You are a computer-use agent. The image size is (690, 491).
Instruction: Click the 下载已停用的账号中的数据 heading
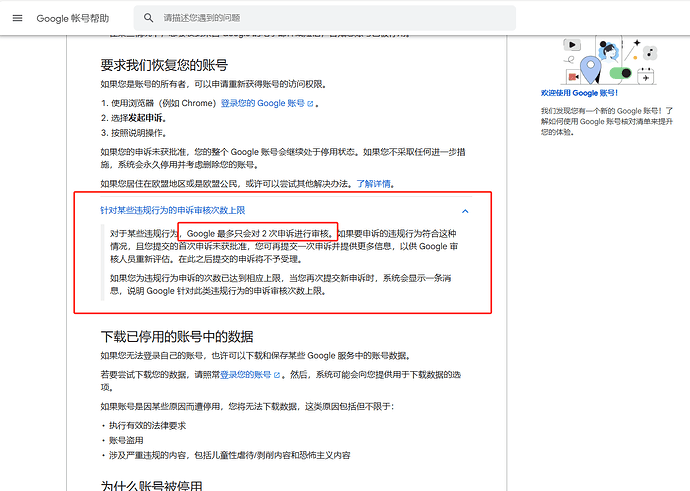click(x=177, y=337)
